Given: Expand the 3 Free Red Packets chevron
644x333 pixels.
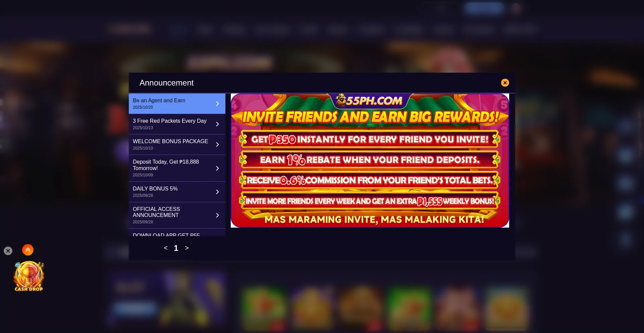Looking at the screenshot, I should 217,124.
